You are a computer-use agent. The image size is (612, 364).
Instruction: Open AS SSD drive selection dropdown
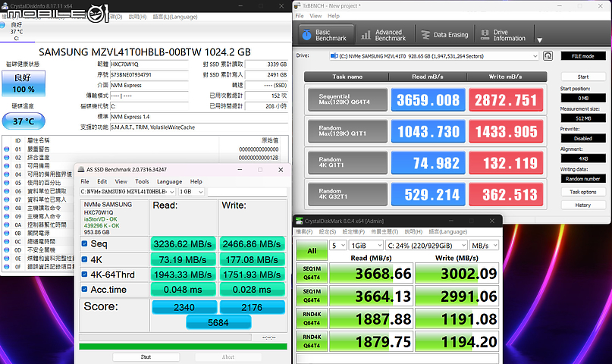(x=127, y=192)
